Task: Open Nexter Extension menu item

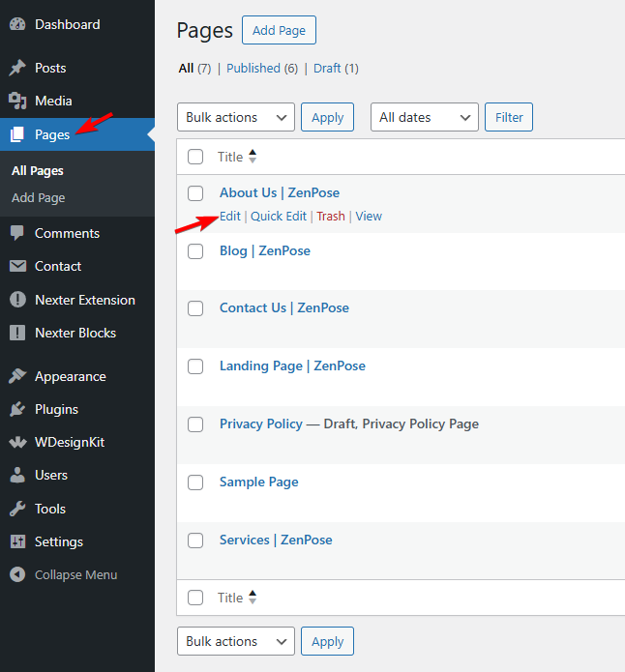Action: click(x=85, y=300)
